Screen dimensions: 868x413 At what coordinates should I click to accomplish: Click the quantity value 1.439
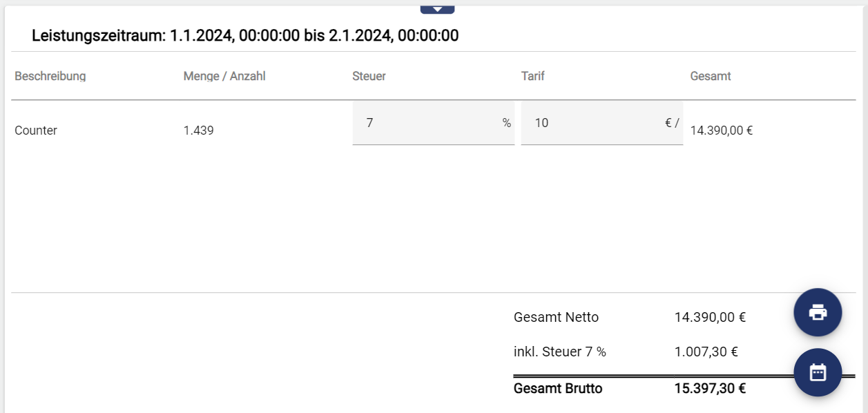tap(199, 130)
